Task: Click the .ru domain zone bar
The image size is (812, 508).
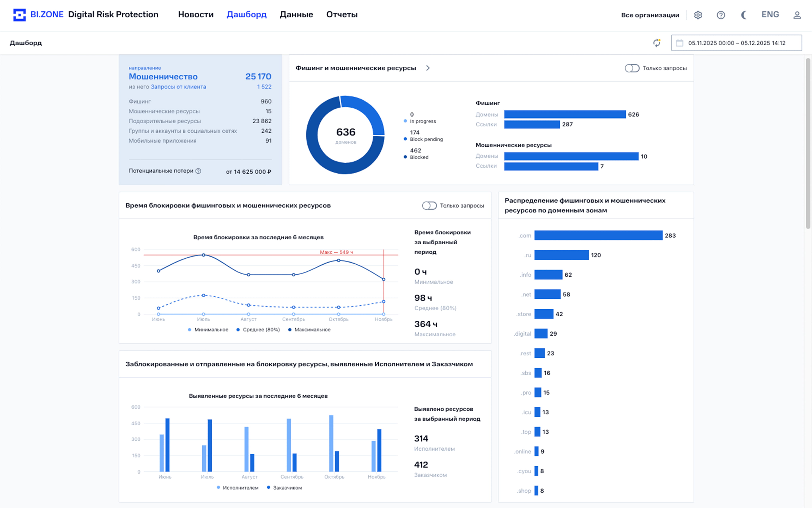Action: pyautogui.click(x=561, y=255)
